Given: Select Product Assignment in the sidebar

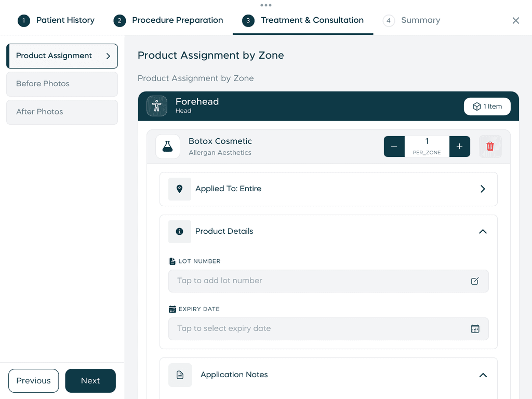Looking at the screenshot, I should [x=62, y=56].
